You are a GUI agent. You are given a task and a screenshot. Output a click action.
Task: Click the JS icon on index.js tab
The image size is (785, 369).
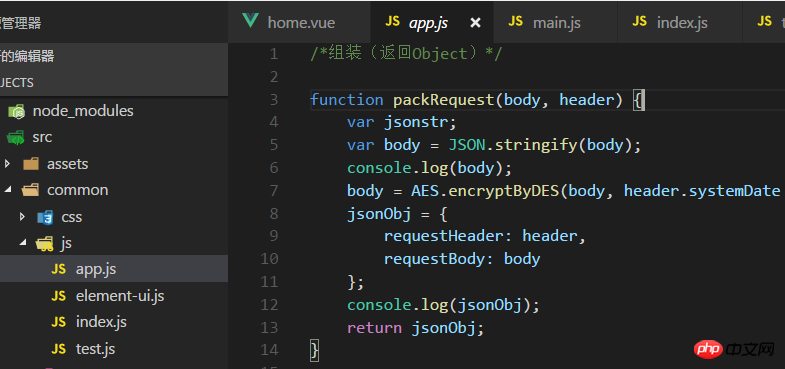click(x=639, y=21)
